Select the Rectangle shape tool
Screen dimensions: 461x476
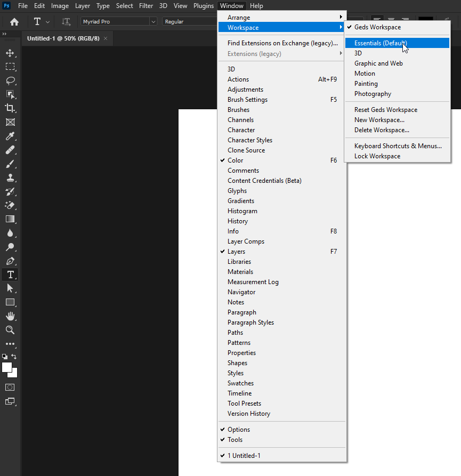pyautogui.click(x=10, y=302)
